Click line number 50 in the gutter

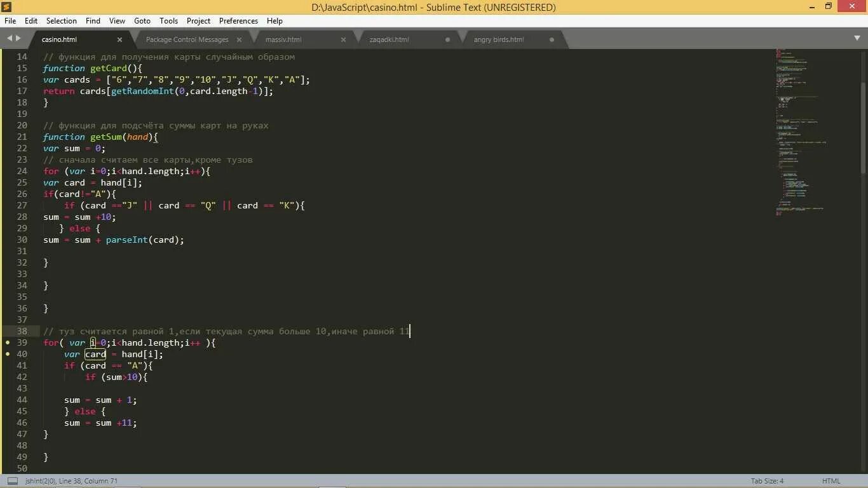point(22,468)
